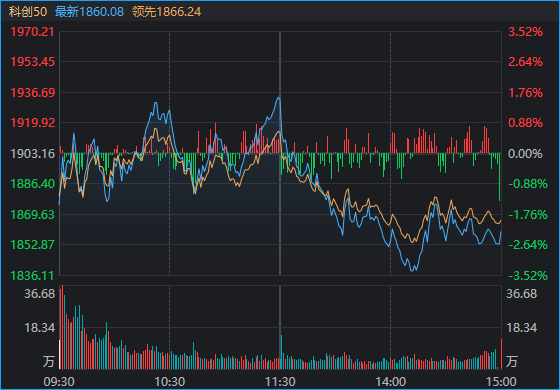Click the blue line peak near 11:30
The image size is (560, 390).
point(279,98)
